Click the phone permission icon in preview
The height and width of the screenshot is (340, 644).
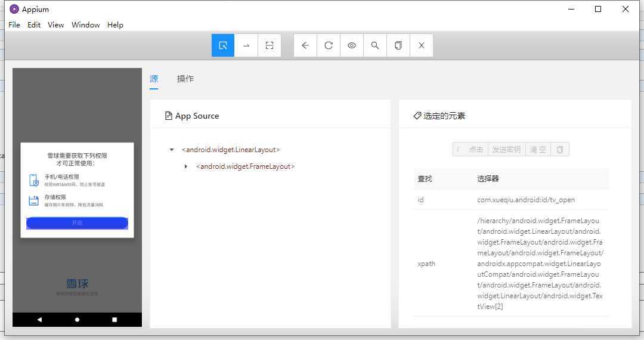[x=33, y=180]
